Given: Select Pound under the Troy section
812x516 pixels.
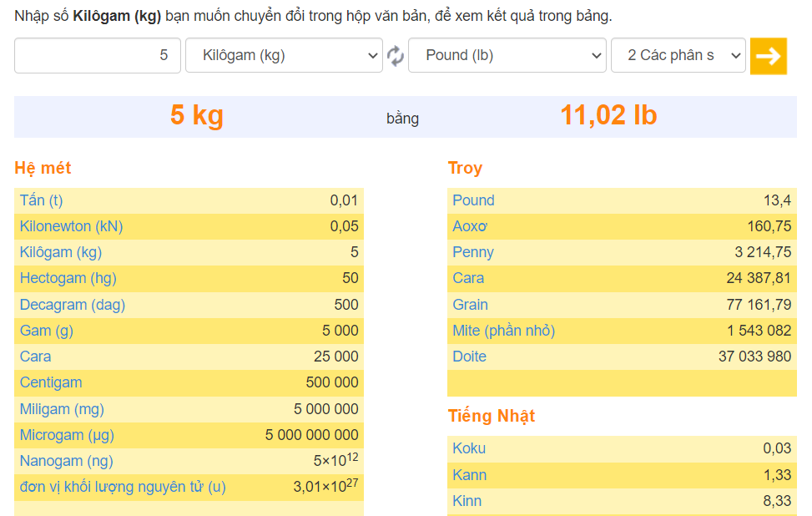Looking at the screenshot, I should point(472,200).
